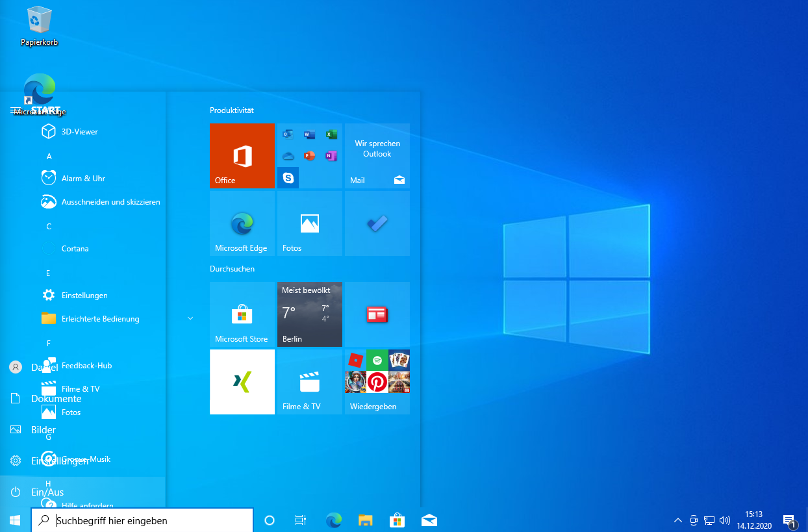Jump to letter C section header
This screenshot has width=808, height=532.
click(49, 227)
